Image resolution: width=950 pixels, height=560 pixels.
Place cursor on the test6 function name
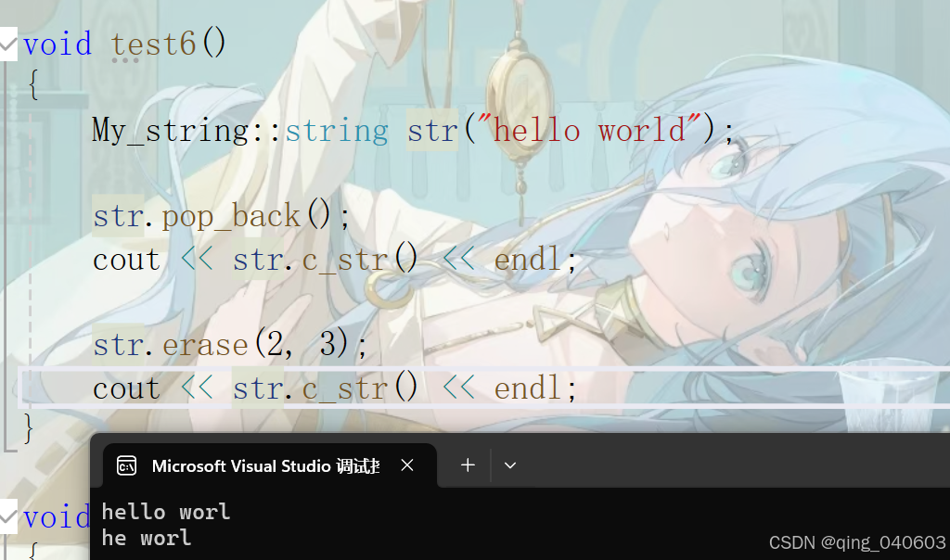click(153, 45)
